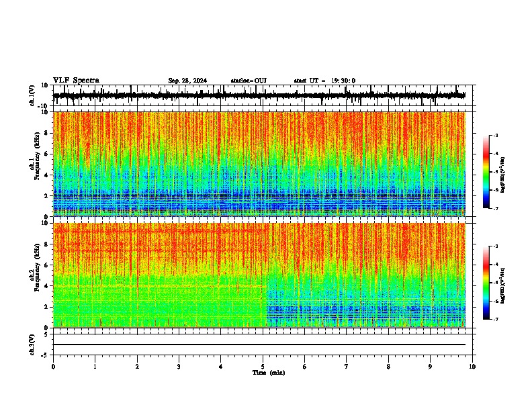
Task: Click the flat ch.3 voltage trace line
Action: pyautogui.click(x=259, y=345)
